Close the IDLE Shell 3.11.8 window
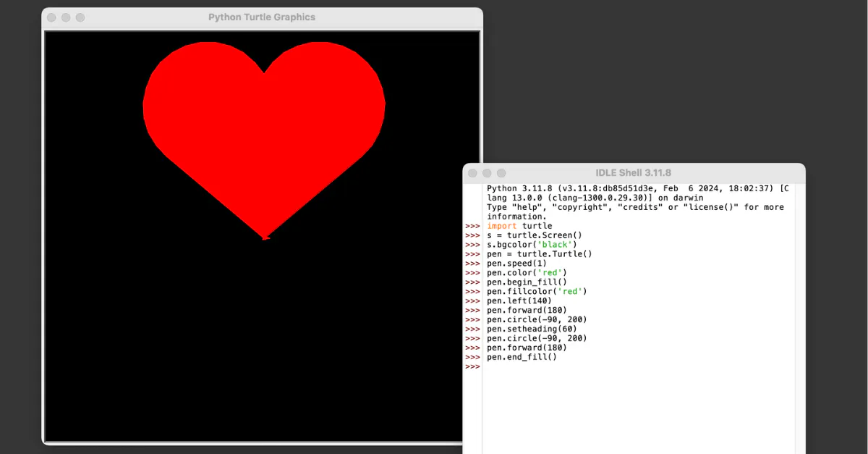This screenshot has height=454, width=868. (472, 173)
